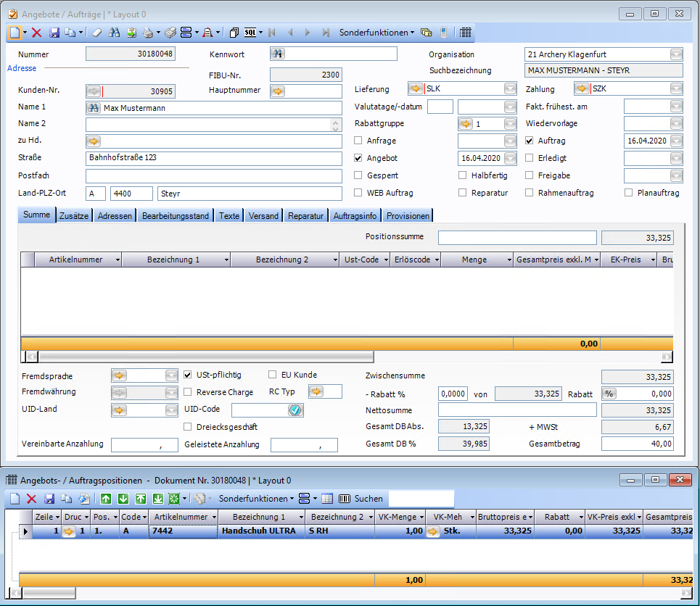Enable the Anfrage checkbox
The width and height of the screenshot is (700, 606).
358,141
